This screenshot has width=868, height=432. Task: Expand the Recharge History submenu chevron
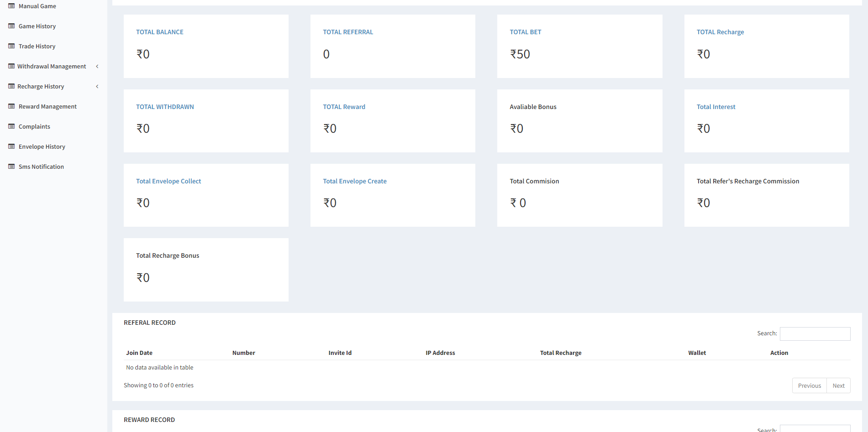tap(97, 86)
